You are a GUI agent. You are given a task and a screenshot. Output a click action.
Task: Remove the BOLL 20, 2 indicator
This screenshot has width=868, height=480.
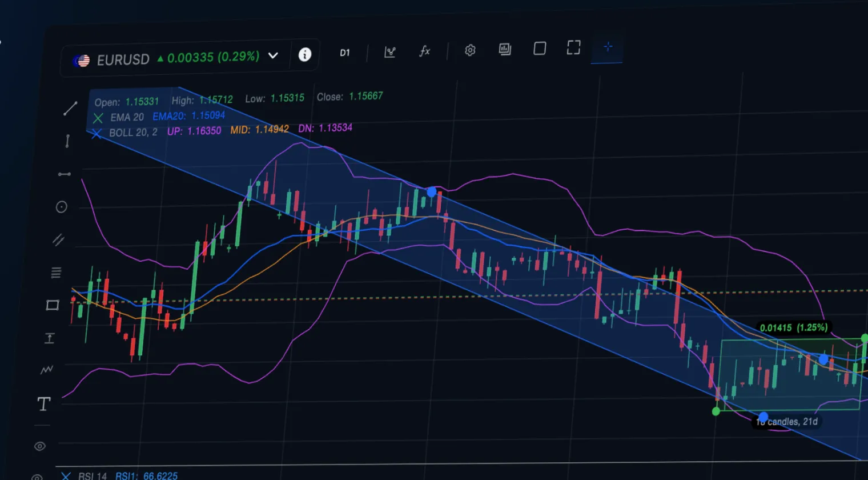pos(97,133)
